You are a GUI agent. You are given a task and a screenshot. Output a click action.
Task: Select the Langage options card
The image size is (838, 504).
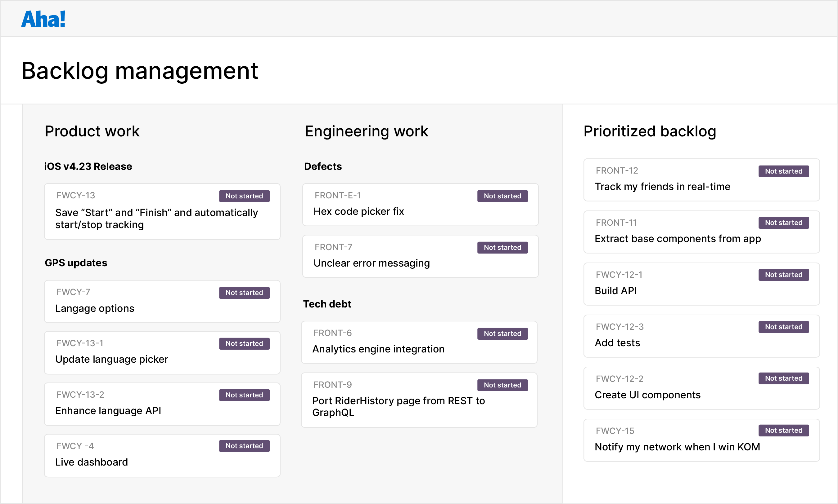click(x=162, y=301)
